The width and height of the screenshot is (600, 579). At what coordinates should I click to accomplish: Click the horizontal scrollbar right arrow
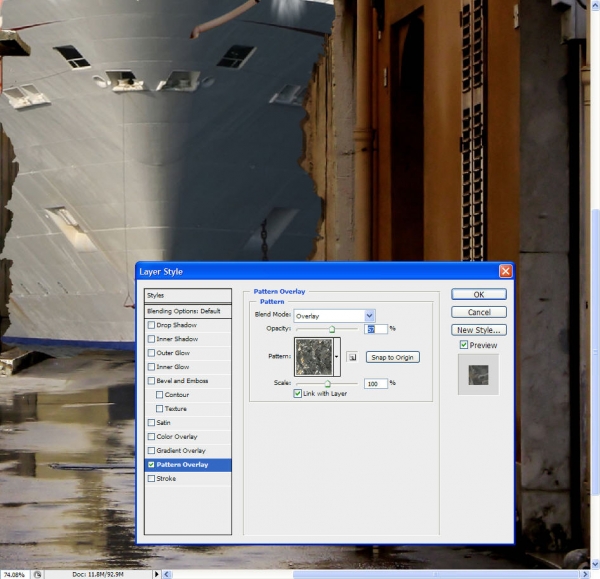tap(585, 574)
